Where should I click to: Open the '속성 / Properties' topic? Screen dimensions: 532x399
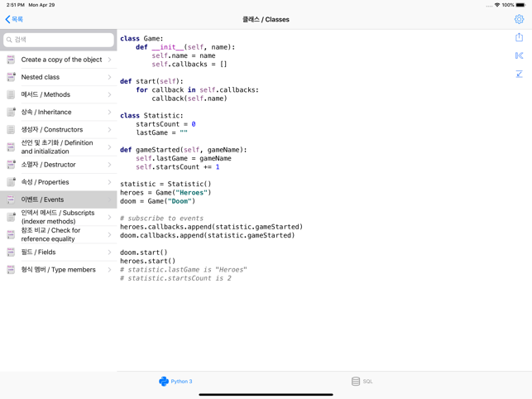click(x=59, y=182)
